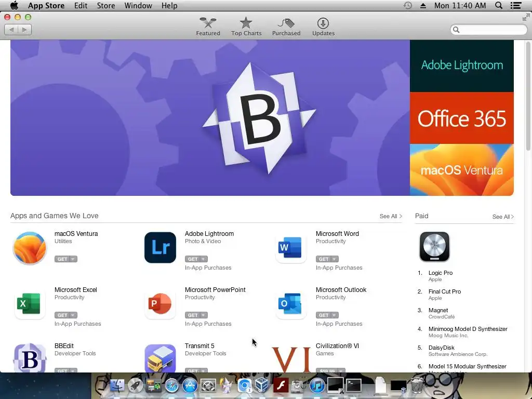532x399 pixels.
Task: Open the Adobe Lightroom banner tile
Action: point(462,66)
